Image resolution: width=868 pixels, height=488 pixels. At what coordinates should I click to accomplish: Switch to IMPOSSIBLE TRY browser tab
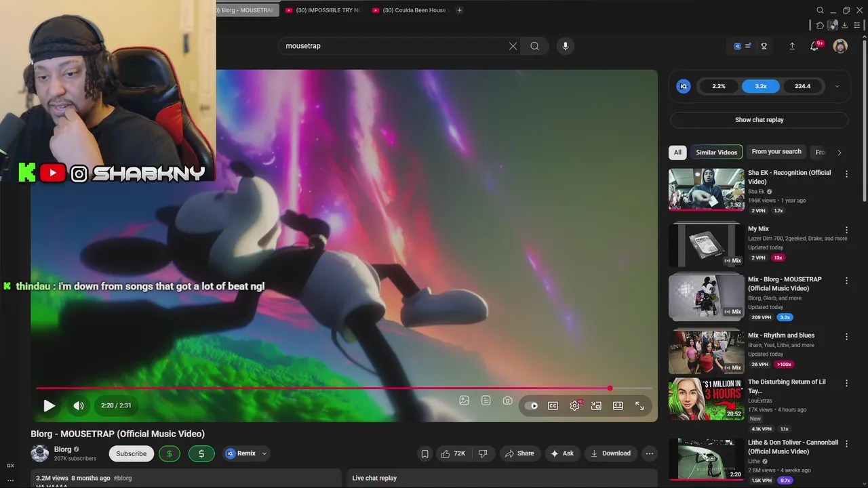[323, 10]
